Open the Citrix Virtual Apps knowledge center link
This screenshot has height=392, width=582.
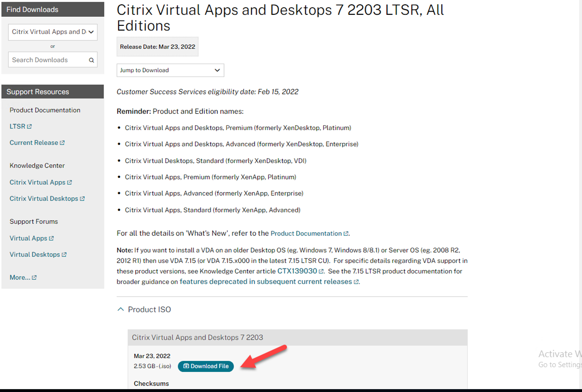tap(37, 183)
